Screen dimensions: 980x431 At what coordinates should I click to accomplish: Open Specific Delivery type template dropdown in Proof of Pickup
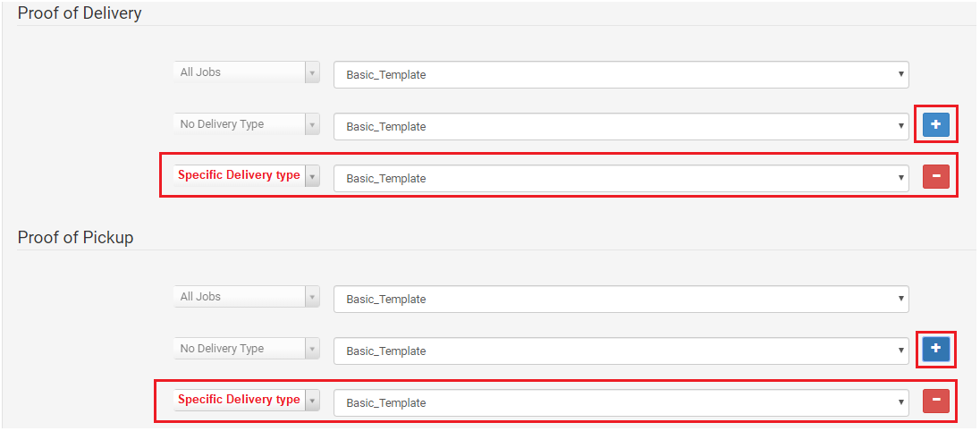coord(621,403)
